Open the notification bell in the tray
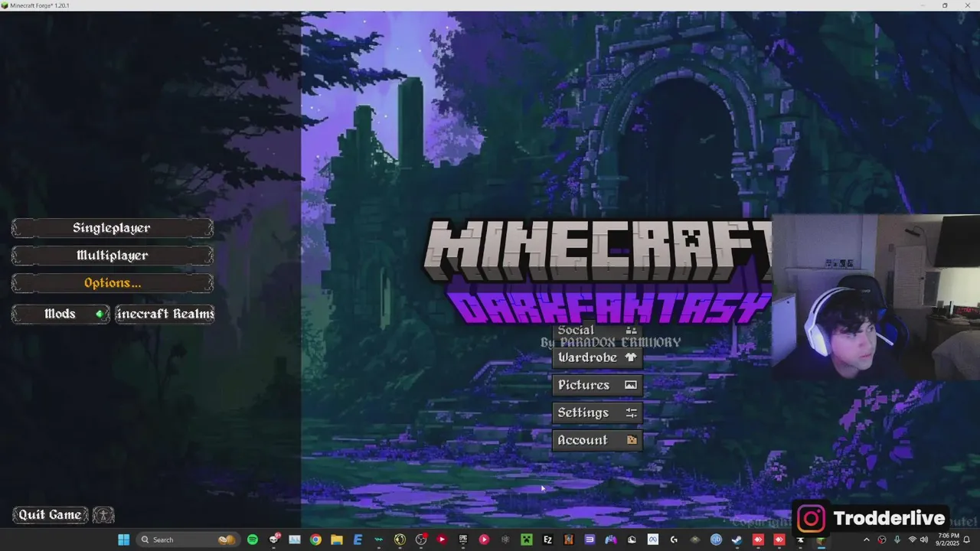This screenshot has width=980, height=551. click(x=967, y=540)
